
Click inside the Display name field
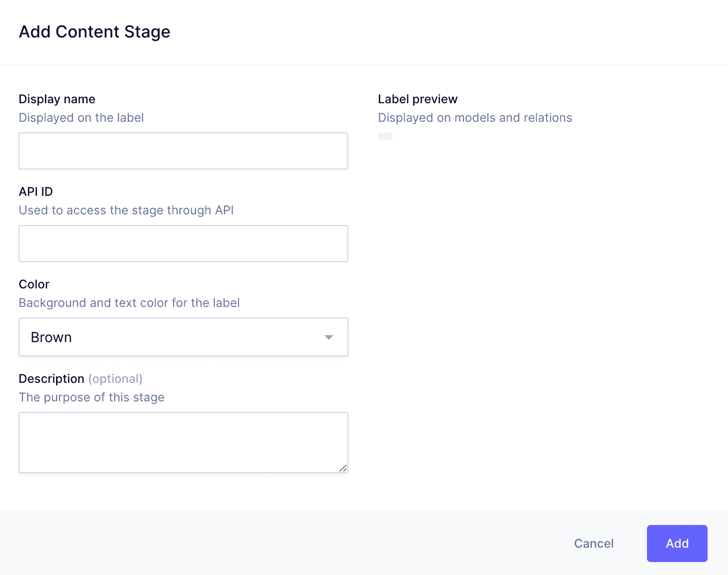[183, 150]
